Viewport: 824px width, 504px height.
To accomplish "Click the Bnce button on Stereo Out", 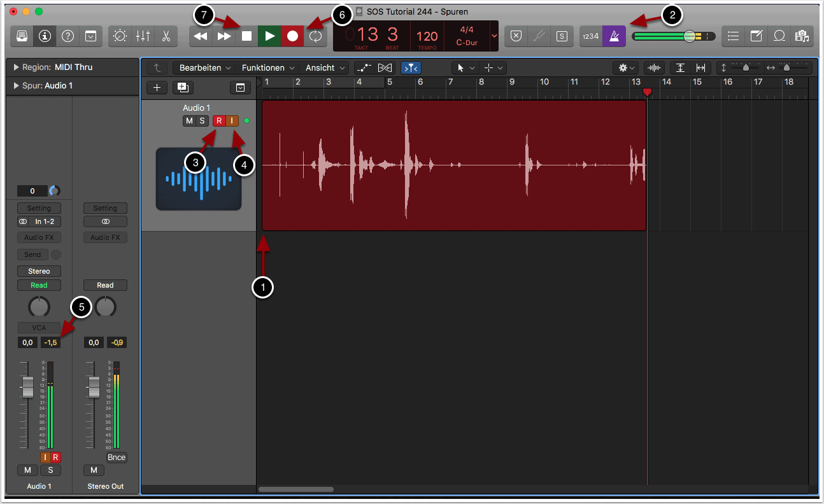I will coord(117,457).
